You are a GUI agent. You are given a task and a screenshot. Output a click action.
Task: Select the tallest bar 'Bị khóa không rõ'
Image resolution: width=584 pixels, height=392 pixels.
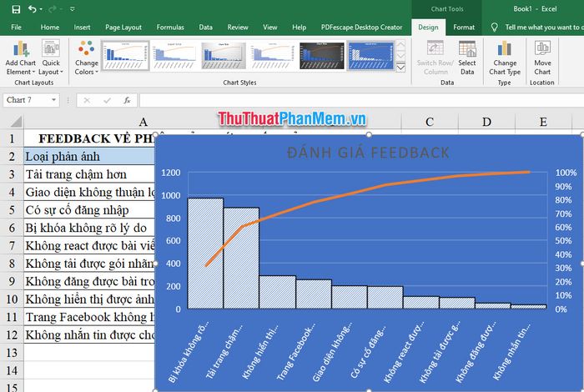[205, 254]
